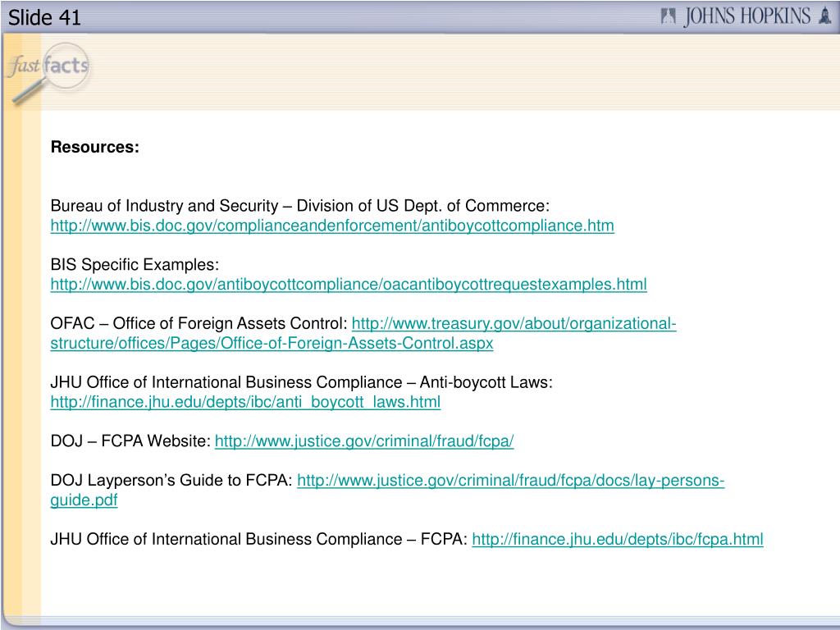The width and height of the screenshot is (840, 630).
Task: Click the BIS Specific Examples label
Action: pyautogui.click(x=135, y=265)
